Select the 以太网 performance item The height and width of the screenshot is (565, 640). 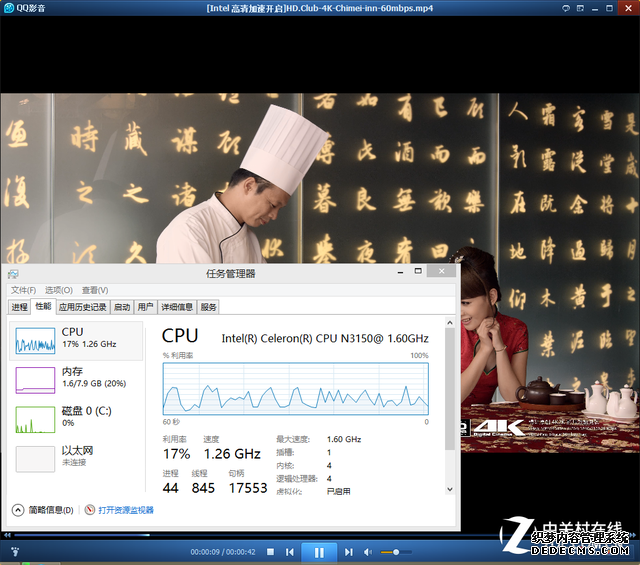[76, 459]
